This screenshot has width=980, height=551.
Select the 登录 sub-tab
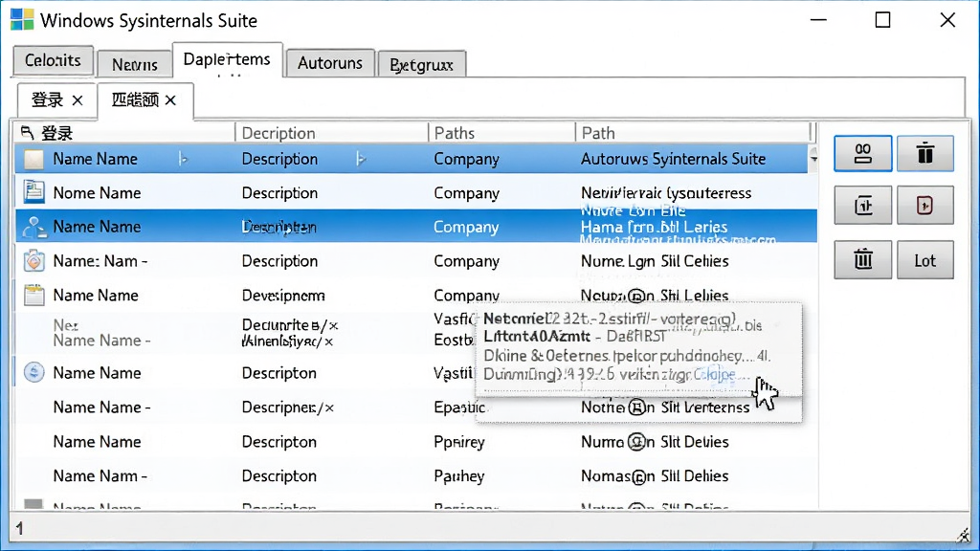click(48, 99)
